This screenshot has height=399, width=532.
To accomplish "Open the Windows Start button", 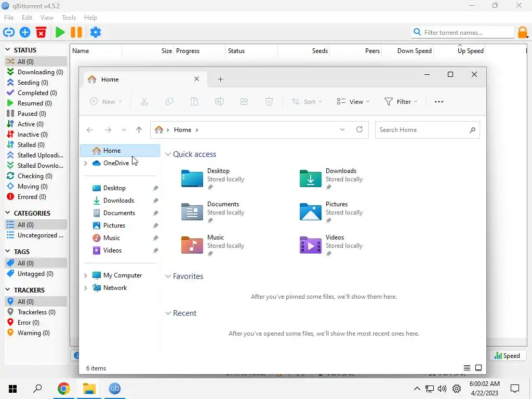I will (x=12, y=389).
